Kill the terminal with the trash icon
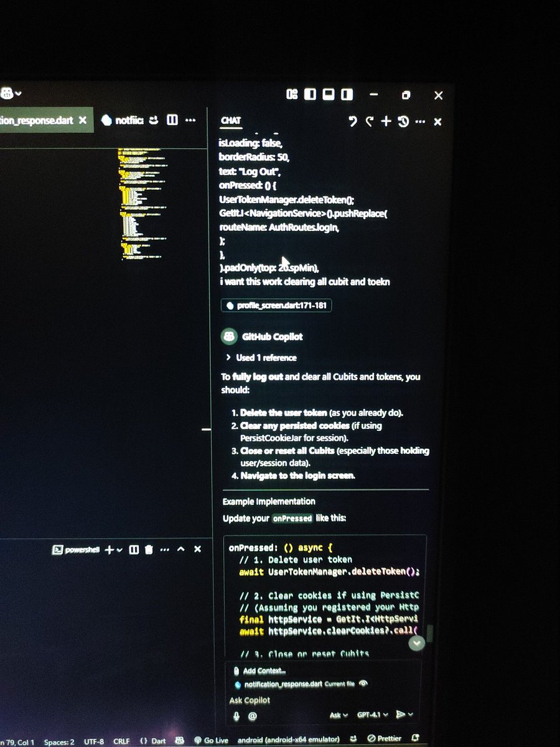Viewport: 560px width, 747px height. coord(149,550)
